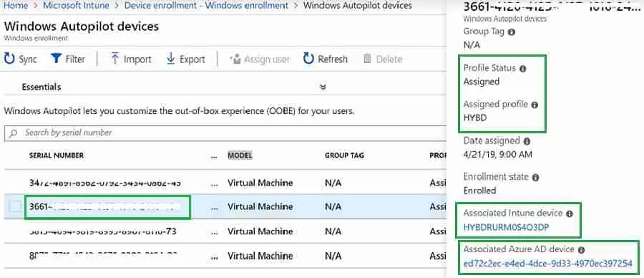Click the Assign user toolbar label
The width and height of the screenshot is (644, 278).
point(267,59)
